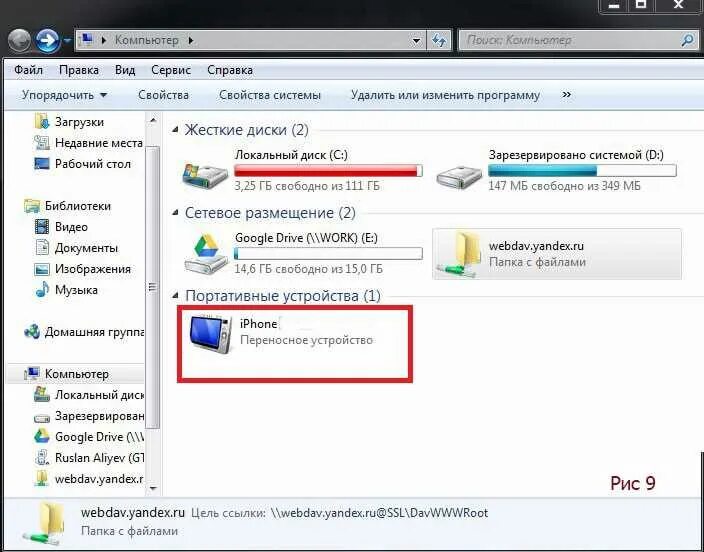This screenshot has width=704, height=552.
Task: Open the Упорядочить dropdown
Action: click(x=65, y=95)
